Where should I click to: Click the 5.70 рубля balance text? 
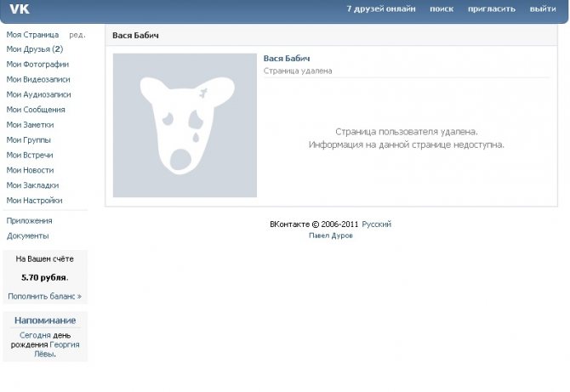pyautogui.click(x=45, y=277)
